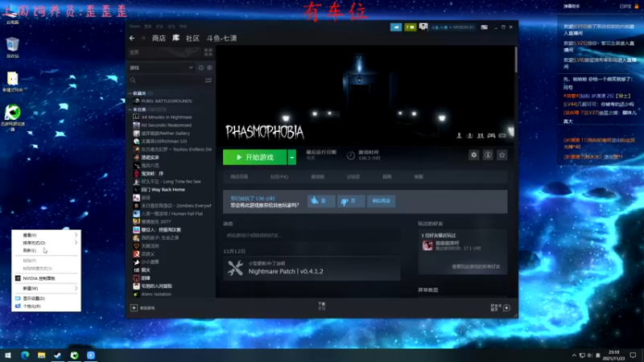Click the library search magnifier icon
Image resolution: width=644 pixels, height=362 pixels.
[x=133, y=80]
